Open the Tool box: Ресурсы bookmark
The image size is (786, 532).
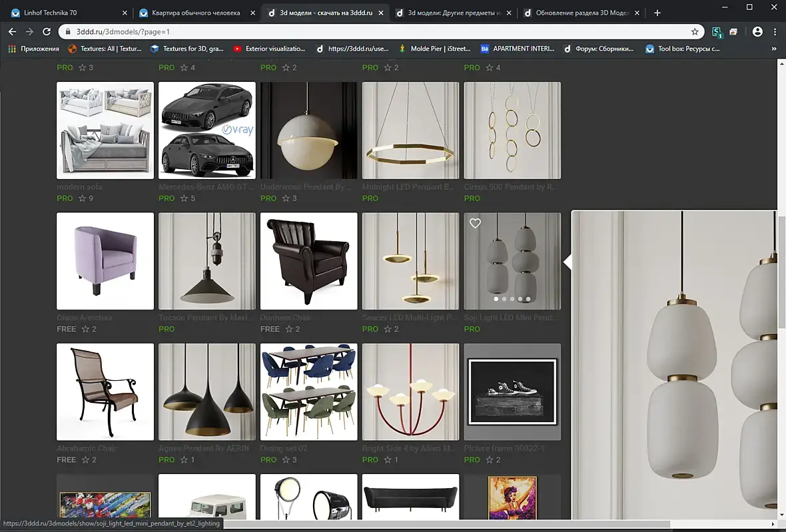(682, 49)
